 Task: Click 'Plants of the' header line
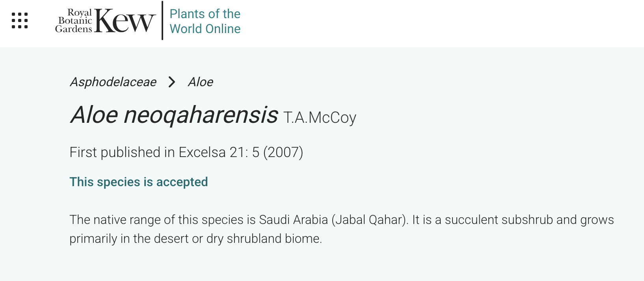[x=205, y=14]
